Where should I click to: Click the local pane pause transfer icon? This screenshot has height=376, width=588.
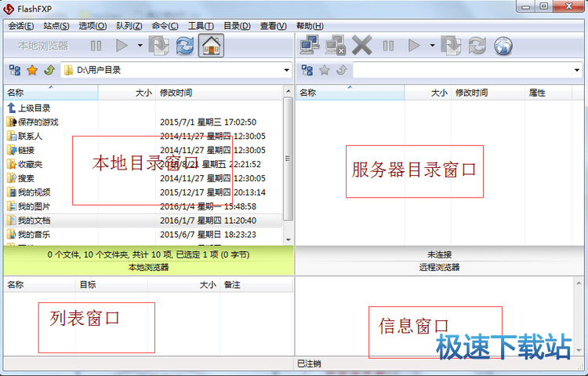pyautogui.click(x=96, y=46)
